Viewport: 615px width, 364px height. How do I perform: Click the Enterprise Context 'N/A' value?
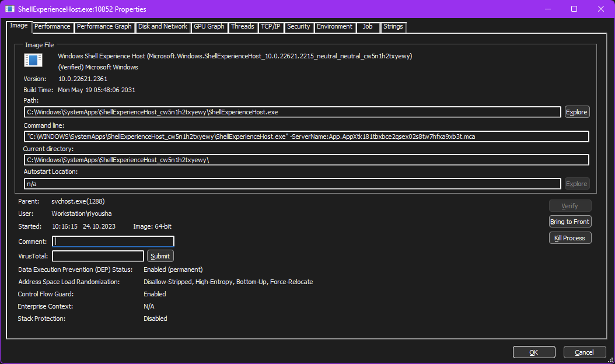[149, 306]
